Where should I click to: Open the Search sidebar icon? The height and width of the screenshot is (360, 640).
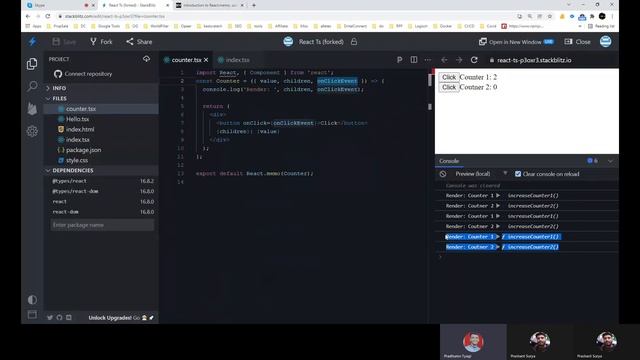tap(32, 86)
